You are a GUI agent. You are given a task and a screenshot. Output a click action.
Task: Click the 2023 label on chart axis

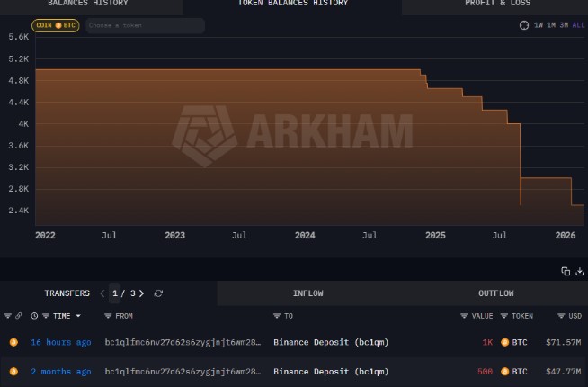coord(174,236)
